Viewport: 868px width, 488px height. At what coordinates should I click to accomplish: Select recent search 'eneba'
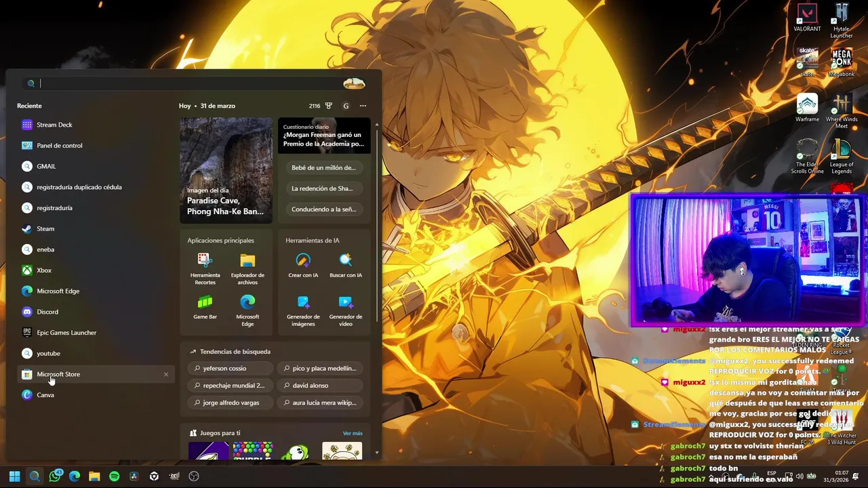coord(95,249)
